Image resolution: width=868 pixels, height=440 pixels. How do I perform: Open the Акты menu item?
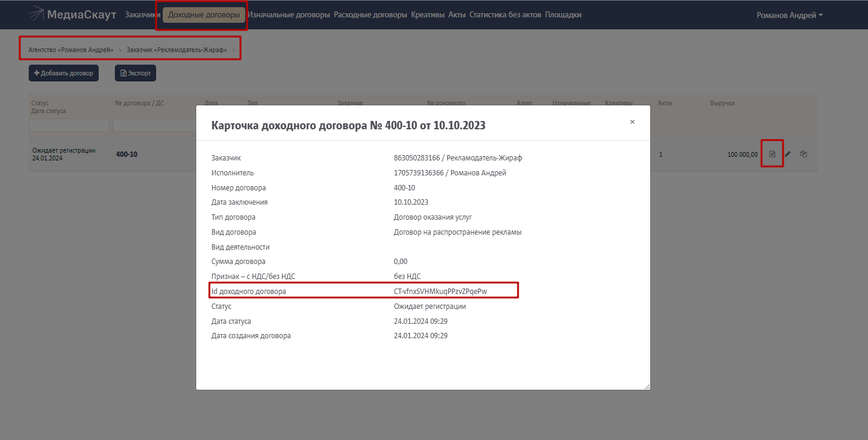pos(457,15)
